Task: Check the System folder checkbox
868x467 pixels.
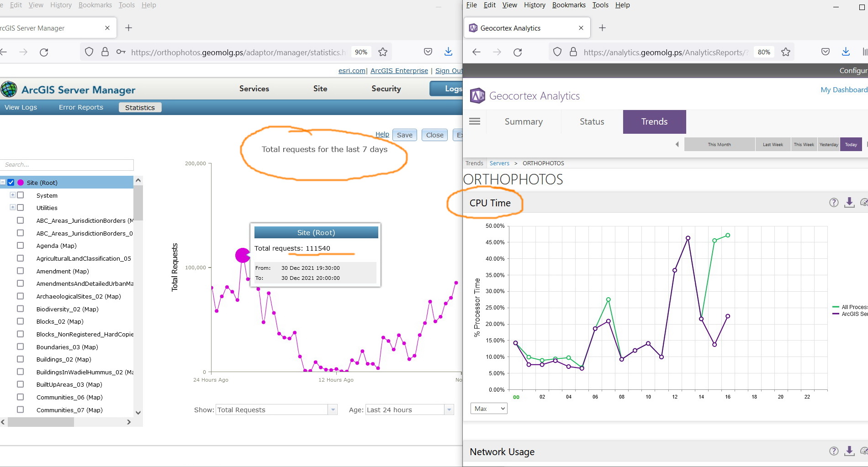Action: point(21,195)
